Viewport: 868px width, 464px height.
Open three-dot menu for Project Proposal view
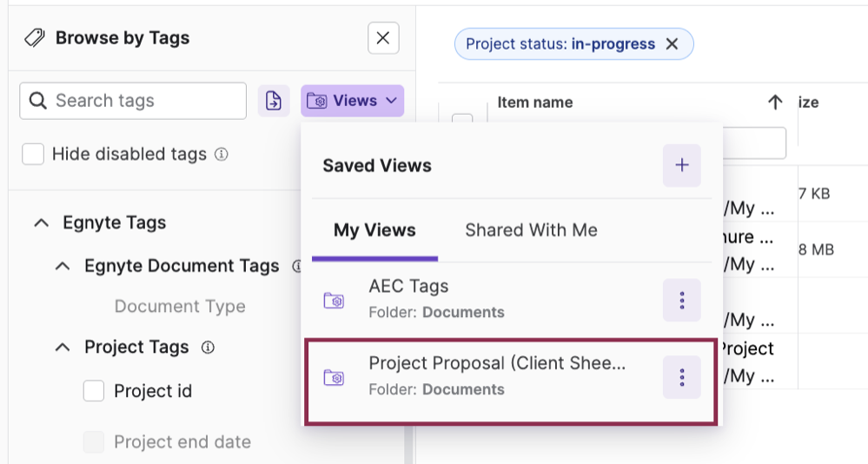682,377
